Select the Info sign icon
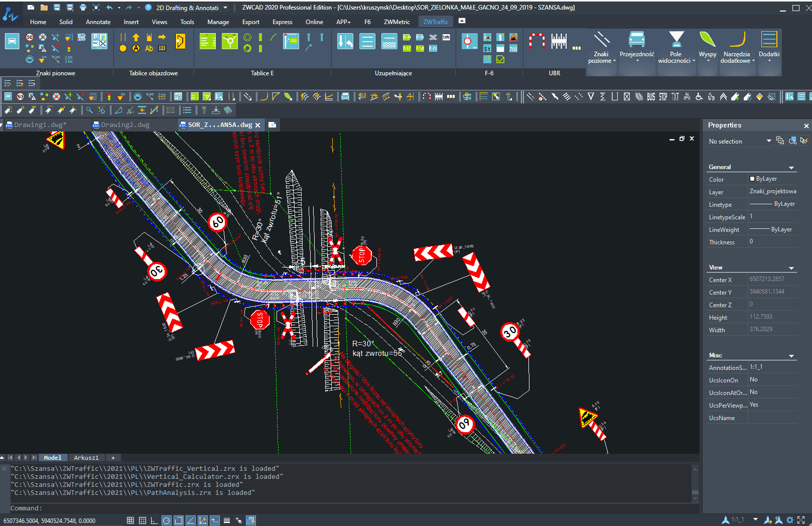The width and height of the screenshot is (812, 526). 446,37
